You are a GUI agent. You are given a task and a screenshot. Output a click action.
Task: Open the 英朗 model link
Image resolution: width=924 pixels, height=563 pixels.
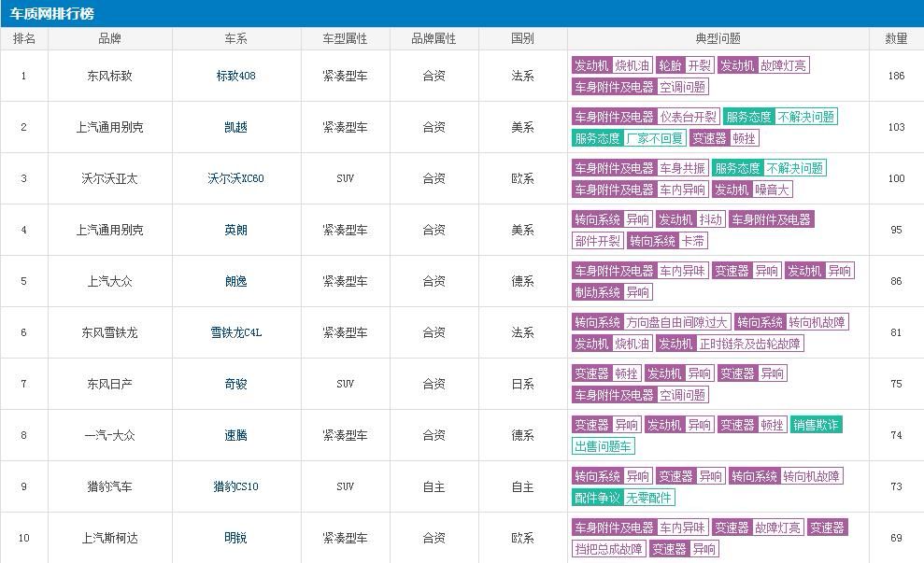pyautogui.click(x=235, y=230)
